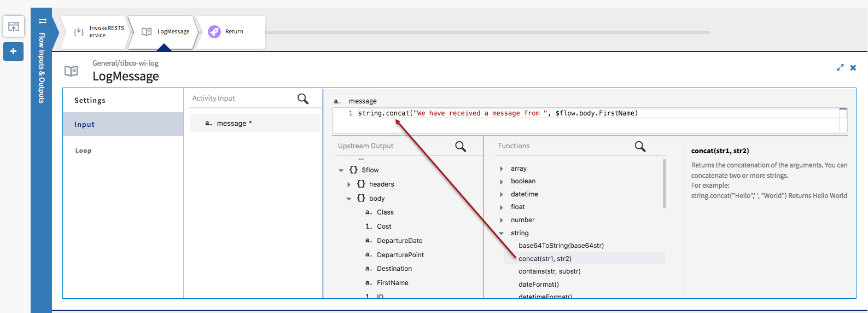Select the Return activity rocket icon
The width and height of the screenshot is (868, 313).
point(214,32)
